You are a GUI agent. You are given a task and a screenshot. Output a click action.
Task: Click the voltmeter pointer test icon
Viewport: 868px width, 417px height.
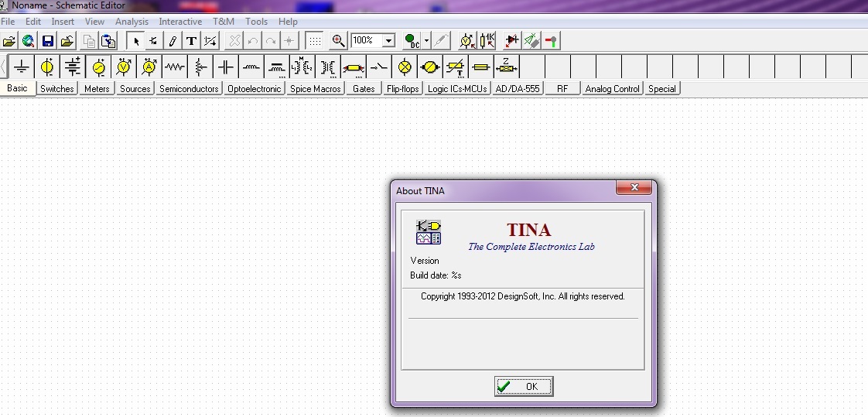pyautogui.click(x=467, y=40)
